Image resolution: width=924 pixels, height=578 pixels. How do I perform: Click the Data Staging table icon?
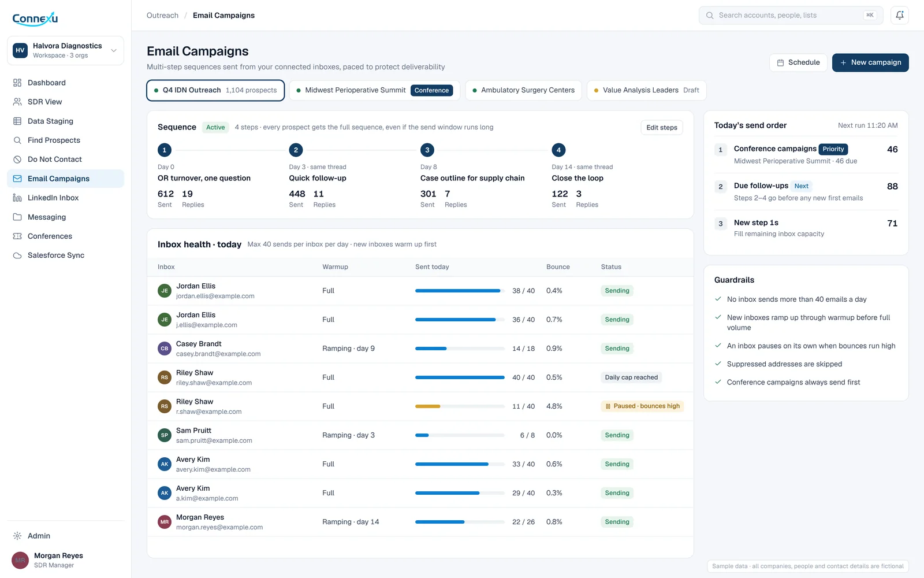tap(17, 121)
